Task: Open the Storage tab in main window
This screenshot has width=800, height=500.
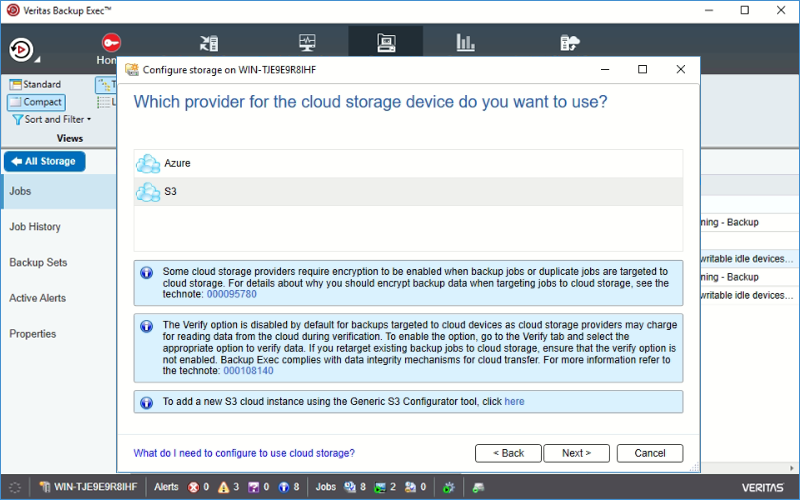Action: 386,43
